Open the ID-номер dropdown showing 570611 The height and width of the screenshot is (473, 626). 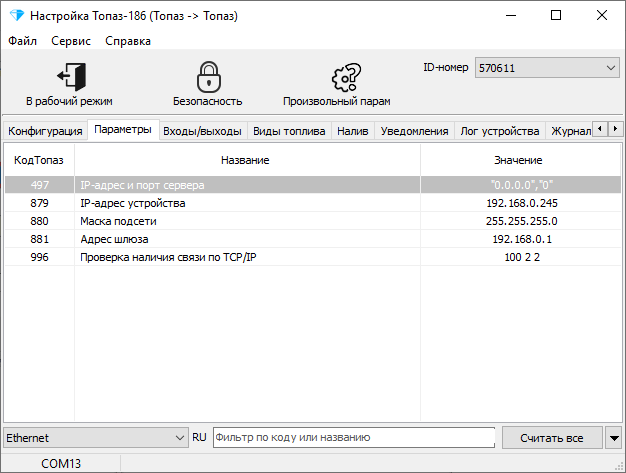pos(547,68)
